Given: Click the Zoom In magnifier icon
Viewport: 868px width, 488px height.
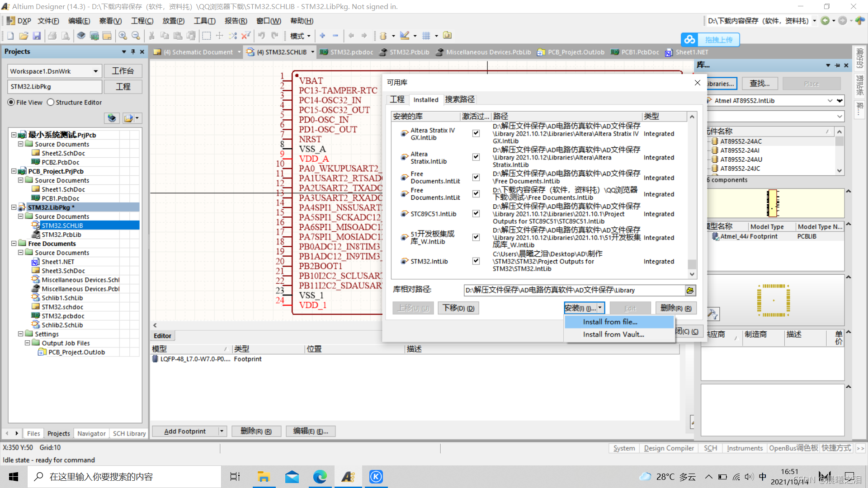Looking at the screenshot, I should (x=123, y=36).
